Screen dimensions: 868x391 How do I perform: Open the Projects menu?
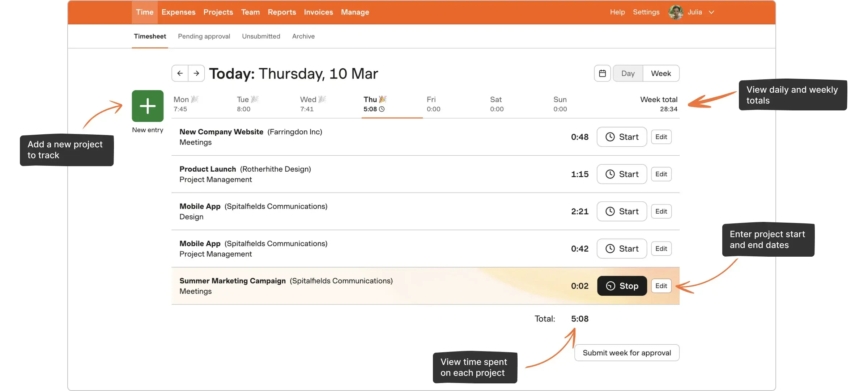(x=218, y=12)
